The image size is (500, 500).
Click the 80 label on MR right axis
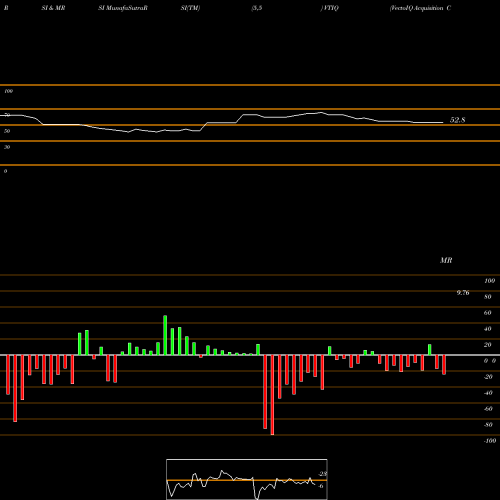point(488,297)
